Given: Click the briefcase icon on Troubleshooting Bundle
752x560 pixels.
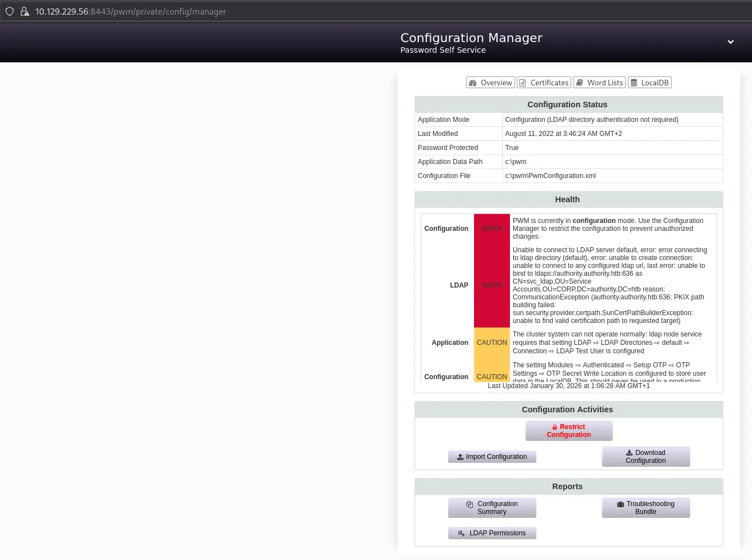Looking at the screenshot, I should pos(620,504).
